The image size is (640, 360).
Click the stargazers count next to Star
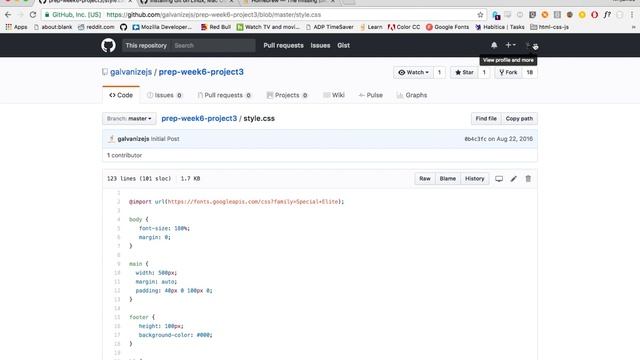click(484, 72)
